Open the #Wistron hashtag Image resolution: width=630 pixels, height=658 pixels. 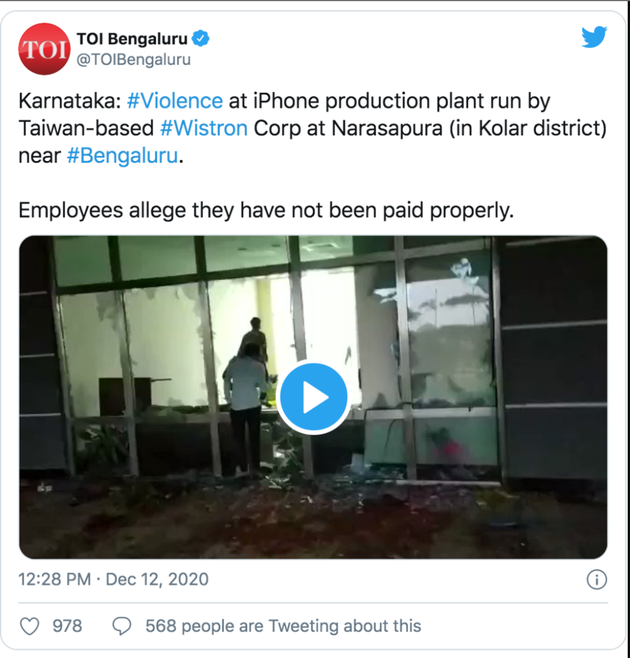[204, 128]
